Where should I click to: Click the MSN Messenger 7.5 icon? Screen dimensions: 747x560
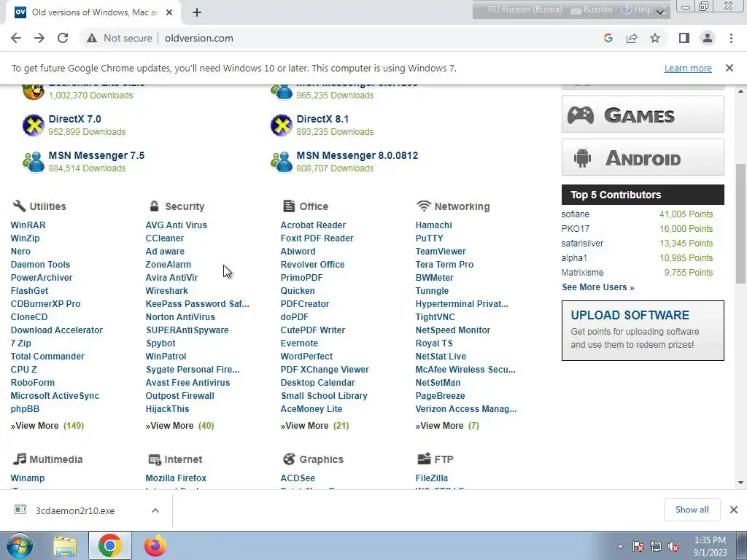34,162
